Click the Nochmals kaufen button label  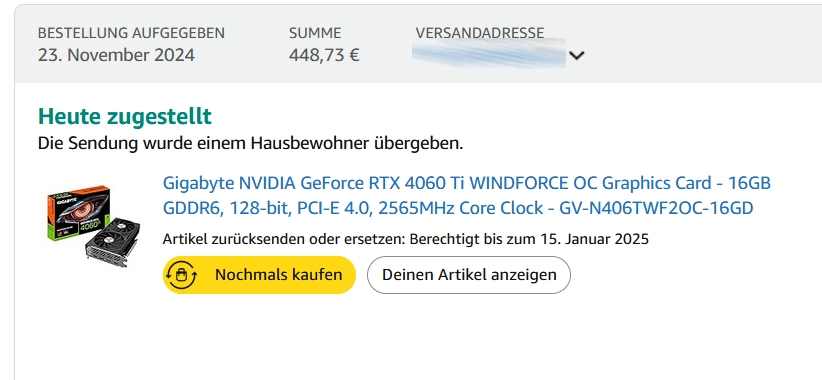click(x=278, y=275)
